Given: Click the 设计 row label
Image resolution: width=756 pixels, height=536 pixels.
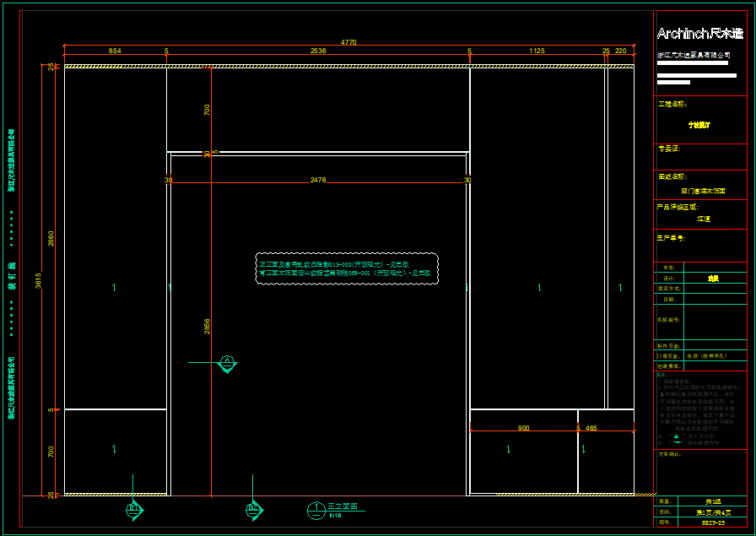Looking at the screenshot, I should coord(669,279).
